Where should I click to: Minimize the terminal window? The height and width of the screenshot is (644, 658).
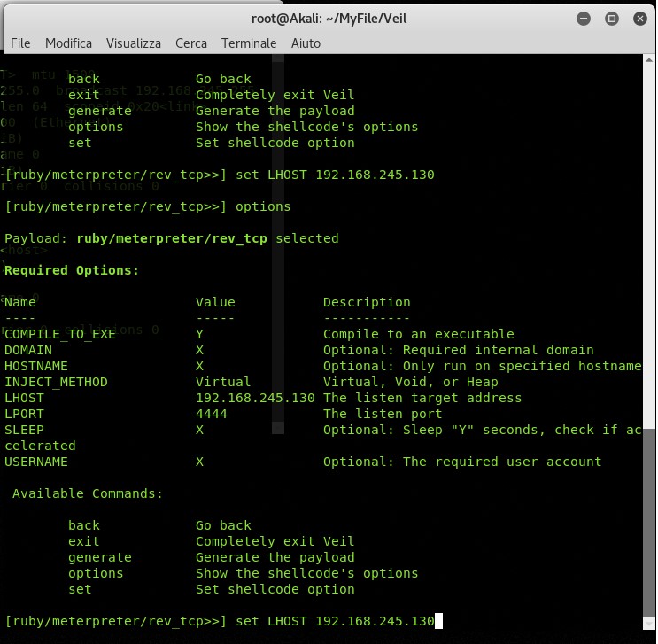[x=584, y=19]
